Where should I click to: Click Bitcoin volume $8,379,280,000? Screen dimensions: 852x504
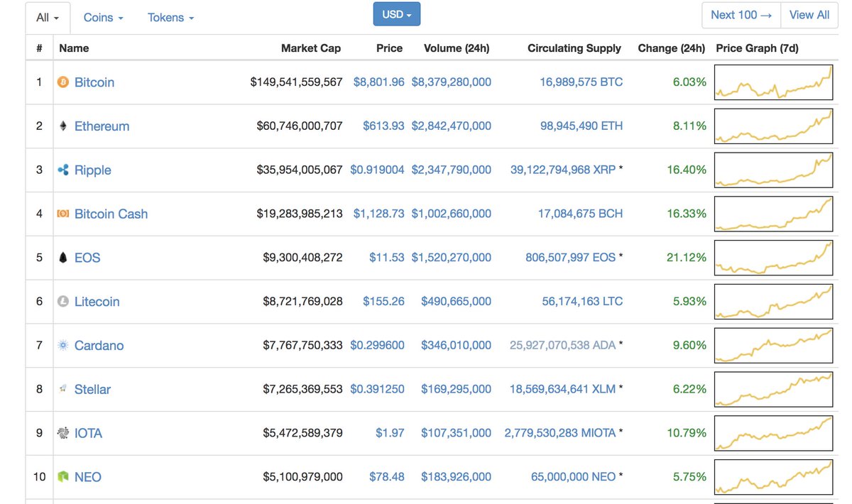[x=452, y=82]
